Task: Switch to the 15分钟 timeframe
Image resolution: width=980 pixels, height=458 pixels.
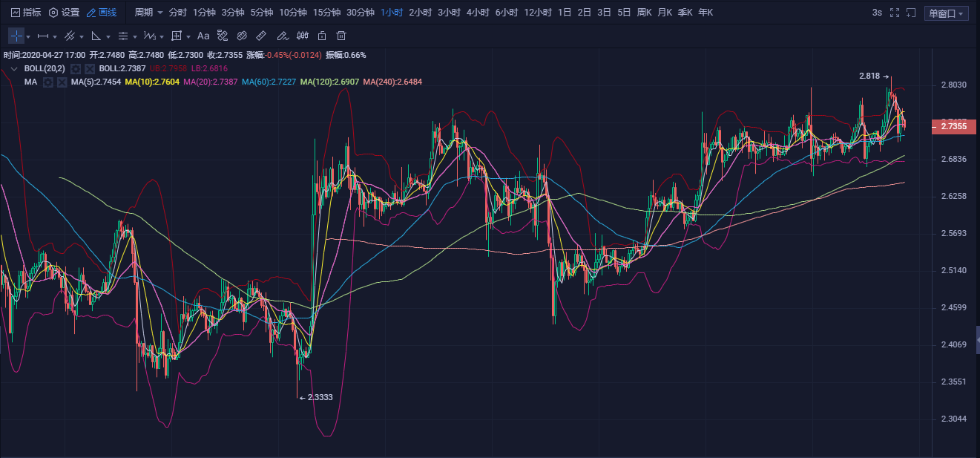Action: [x=326, y=13]
